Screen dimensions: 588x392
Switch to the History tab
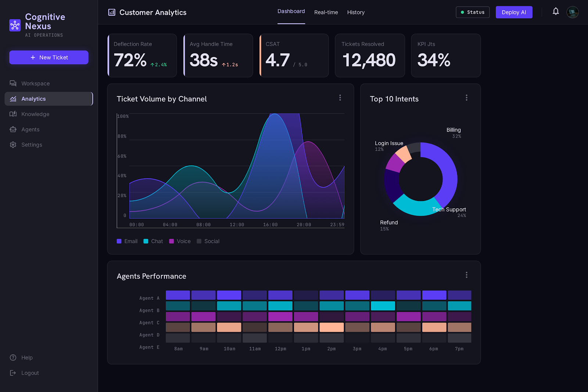tap(356, 12)
